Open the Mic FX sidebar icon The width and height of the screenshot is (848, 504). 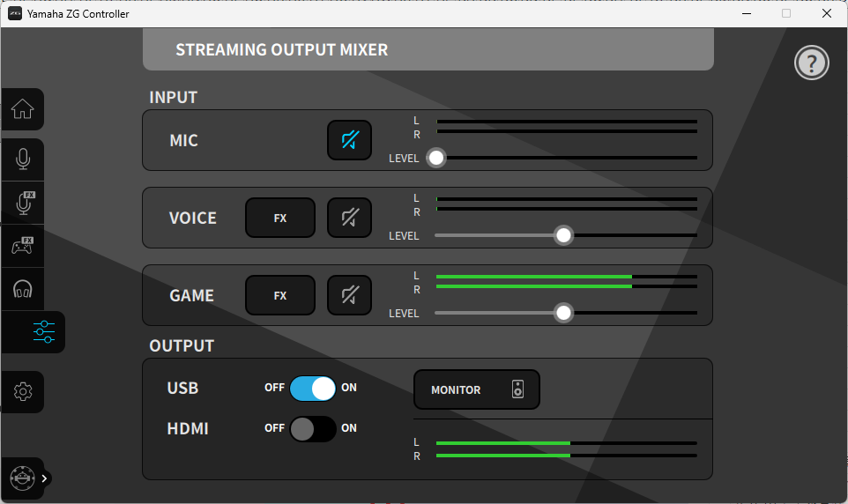coord(23,203)
